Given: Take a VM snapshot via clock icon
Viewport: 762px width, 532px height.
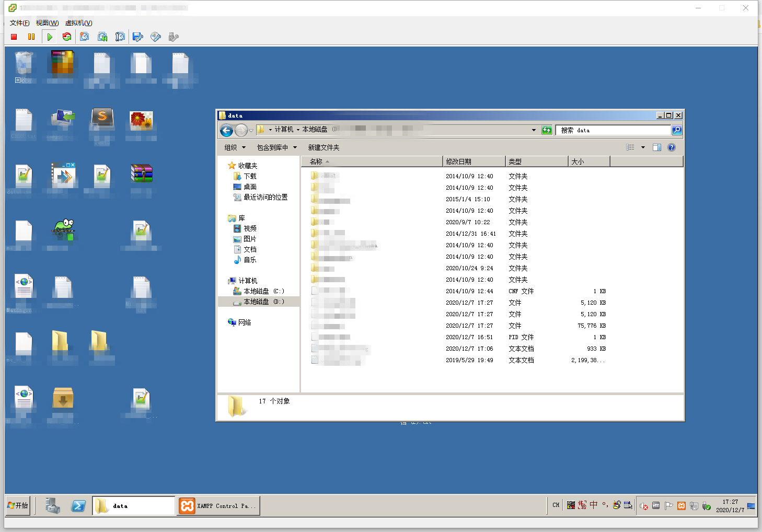Looking at the screenshot, I should point(85,37).
